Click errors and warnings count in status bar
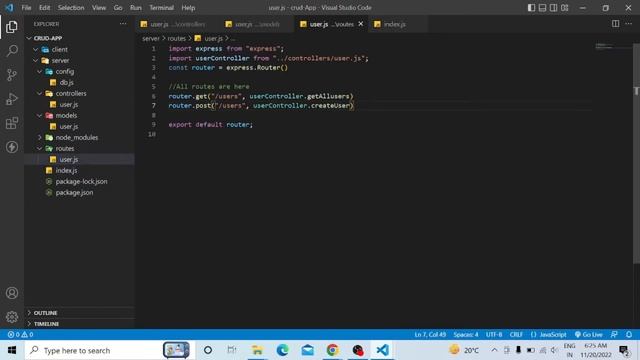This screenshot has height=360, width=640. coord(20,334)
